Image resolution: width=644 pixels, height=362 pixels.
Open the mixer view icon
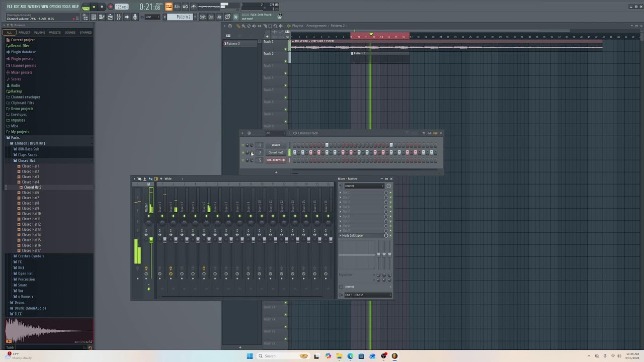(x=118, y=17)
